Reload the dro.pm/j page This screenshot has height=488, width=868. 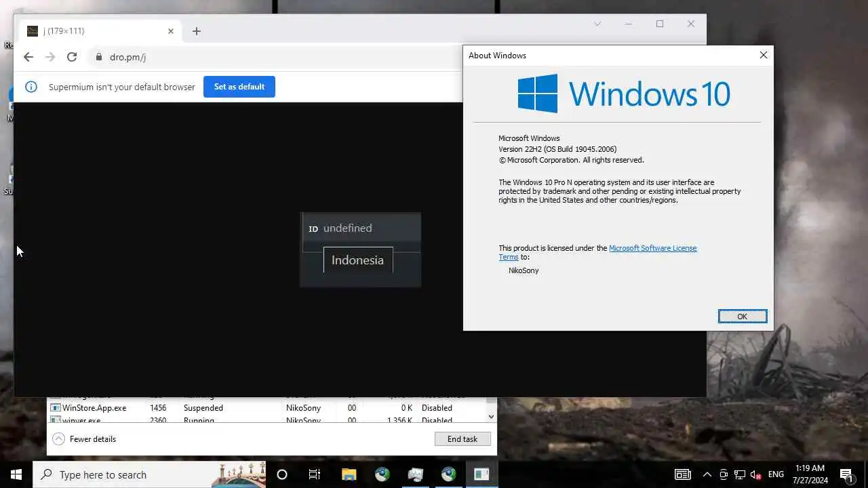72,57
